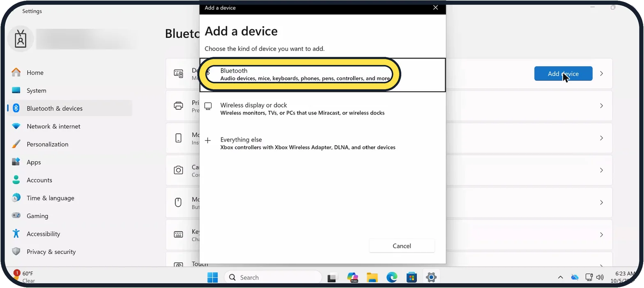Click the Network wifi icon

point(16,126)
